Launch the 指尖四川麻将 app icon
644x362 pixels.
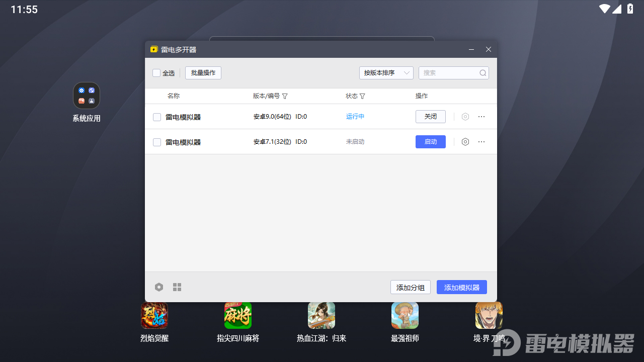click(x=238, y=315)
